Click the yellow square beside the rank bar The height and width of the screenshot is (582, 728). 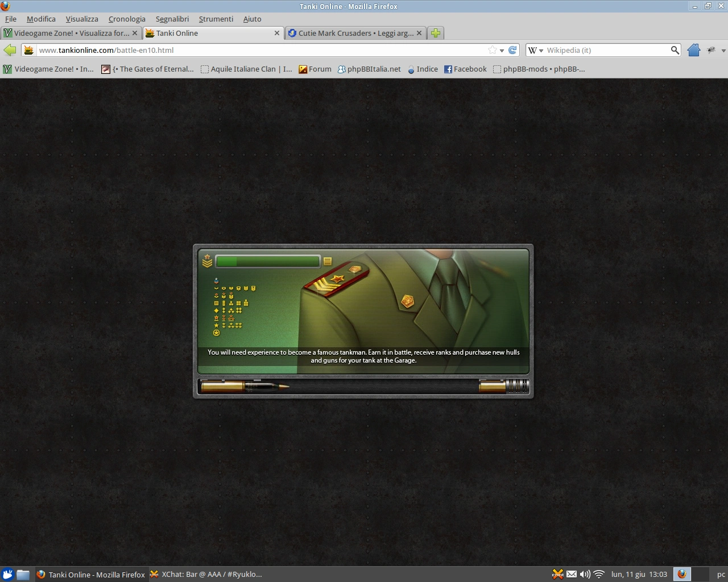pos(328,261)
